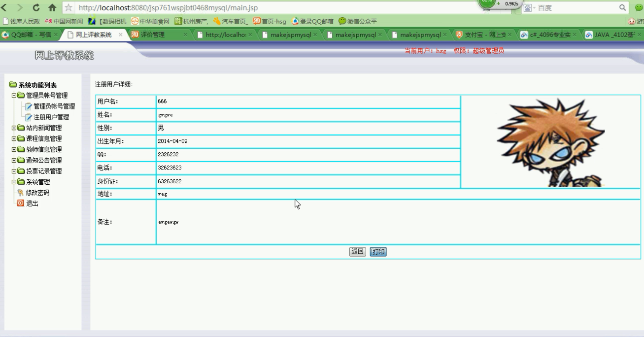Go back with the browser back arrow

(4, 7)
